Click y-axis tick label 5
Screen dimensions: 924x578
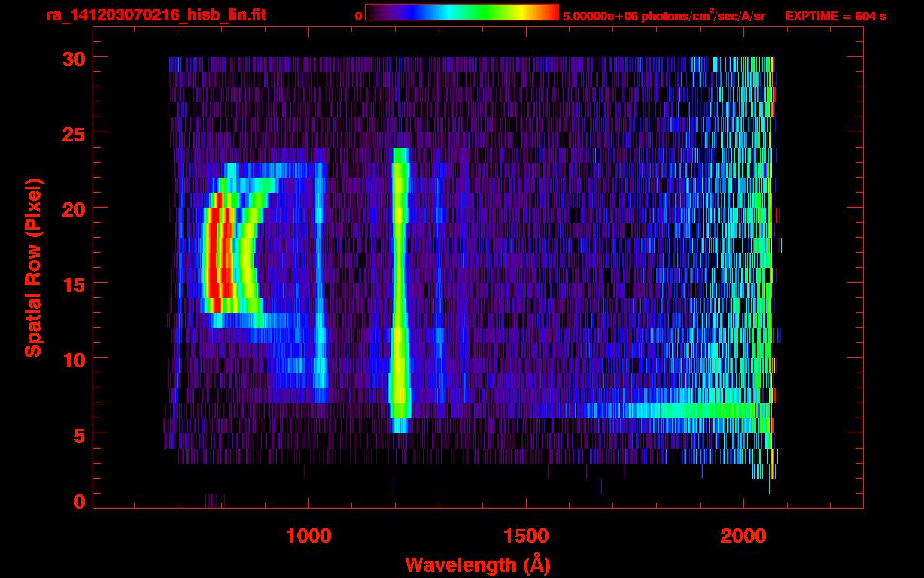coord(78,434)
